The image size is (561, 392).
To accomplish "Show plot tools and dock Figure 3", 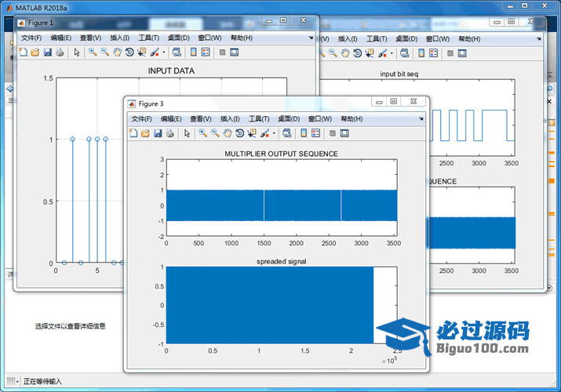I will click(344, 133).
